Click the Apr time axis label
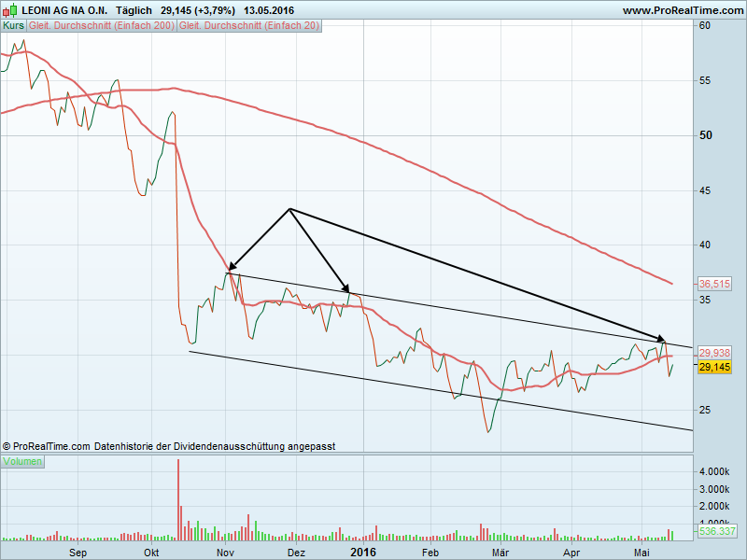This screenshot has width=747, height=560. click(x=571, y=553)
